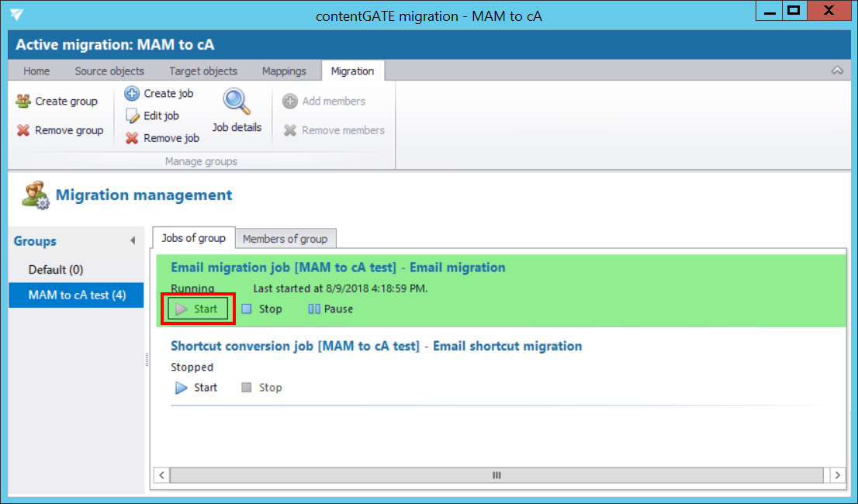Viewport: 858px width, 504px height.
Task: Stop the Shortcut conversion job
Action: tap(262, 388)
